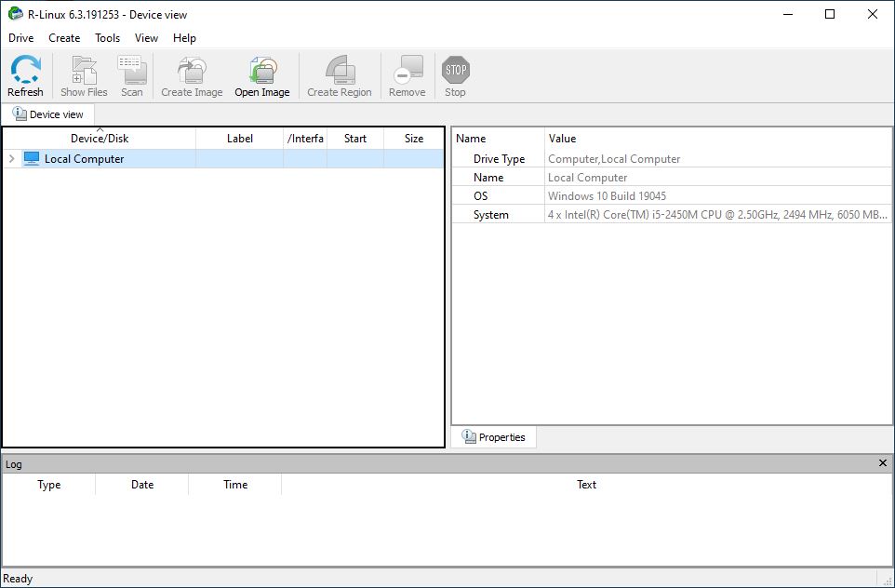Click the Local Computer value in Properties
895x588 pixels.
587,178
